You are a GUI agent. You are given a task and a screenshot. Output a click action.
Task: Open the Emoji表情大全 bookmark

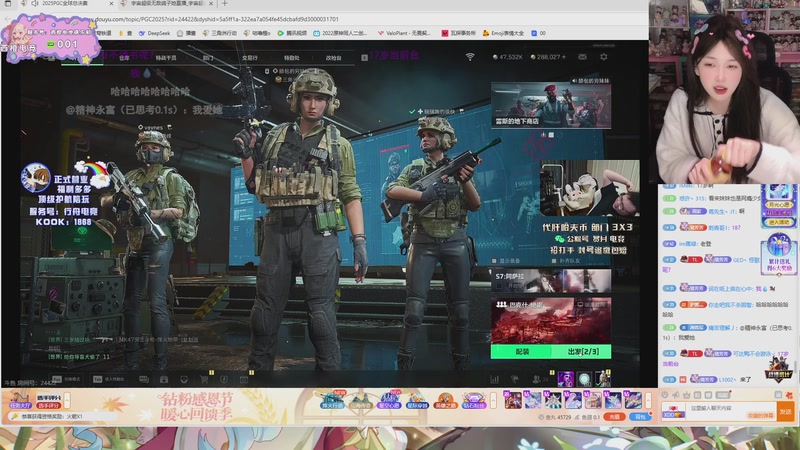(503, 33)
